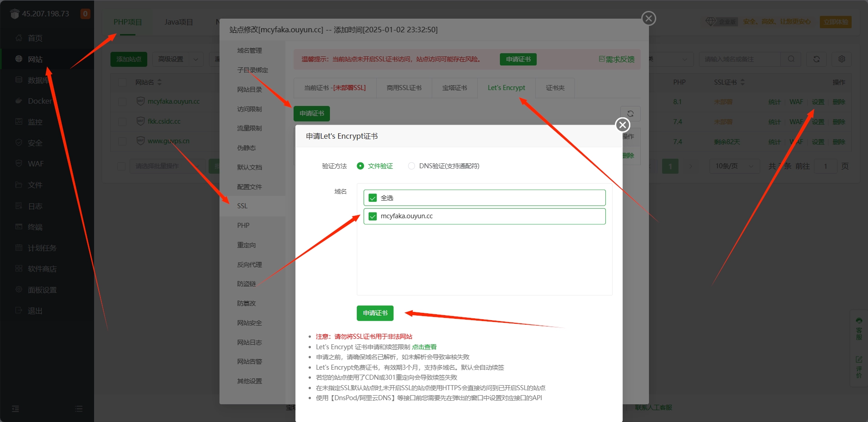Viewport: 868px width, 422px height.
Task: Click the WAF shield icon beside fkk.csidc.cc
Action: pos(141,121)
